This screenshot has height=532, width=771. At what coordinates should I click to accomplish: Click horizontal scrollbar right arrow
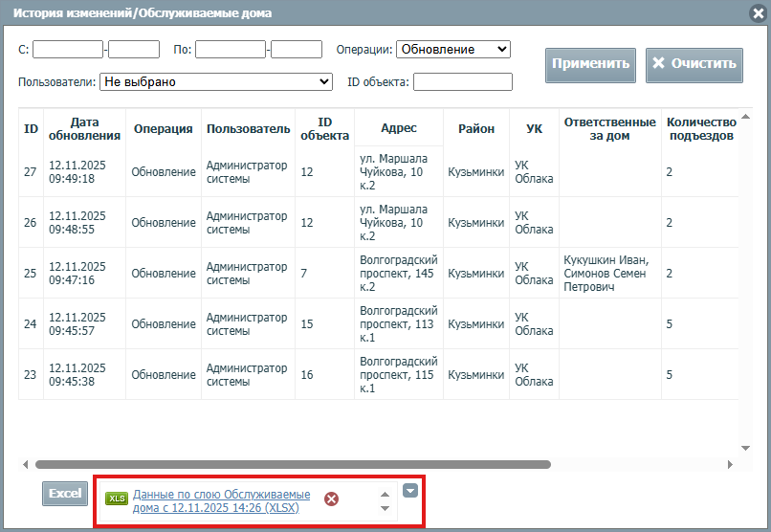tap(730, 465)
